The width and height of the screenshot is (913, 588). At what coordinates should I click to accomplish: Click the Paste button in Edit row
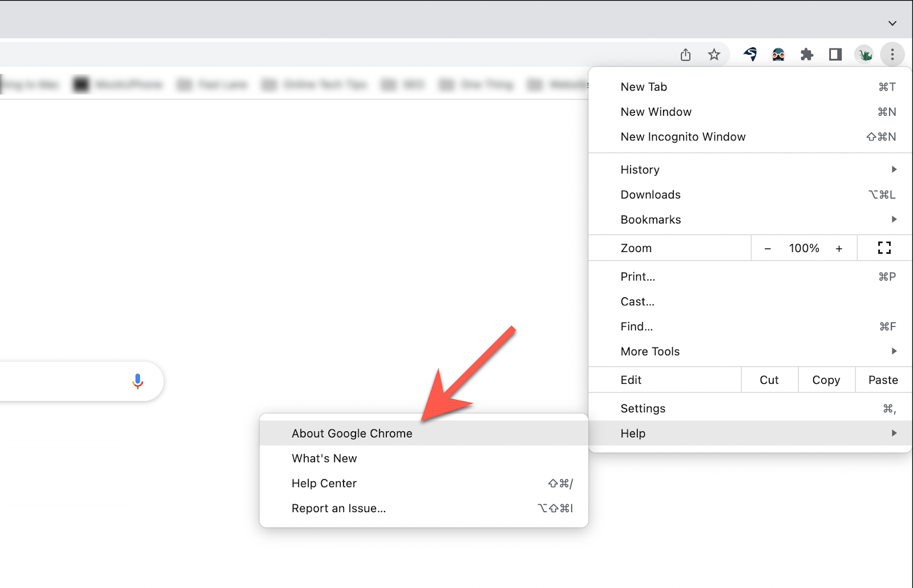[x=883, y=380]
